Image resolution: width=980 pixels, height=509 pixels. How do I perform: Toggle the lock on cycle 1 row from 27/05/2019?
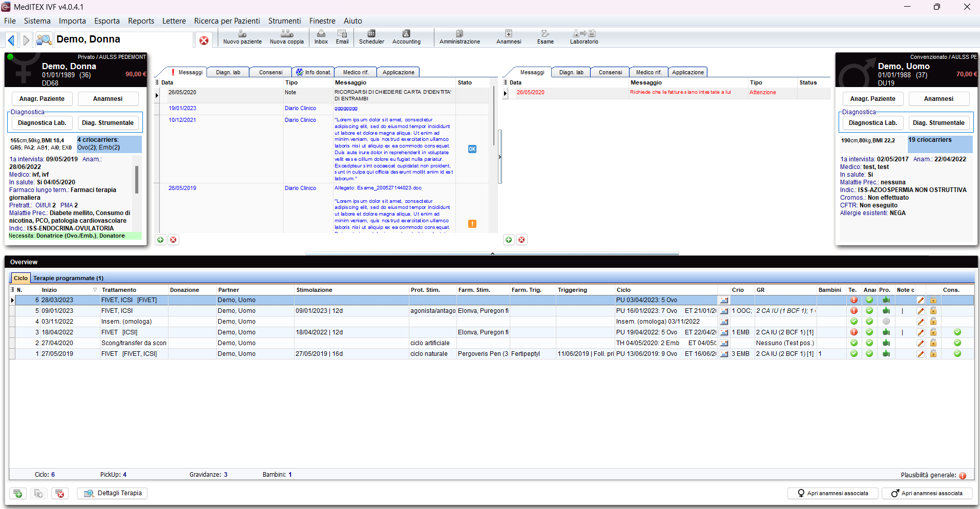[933, 354]
